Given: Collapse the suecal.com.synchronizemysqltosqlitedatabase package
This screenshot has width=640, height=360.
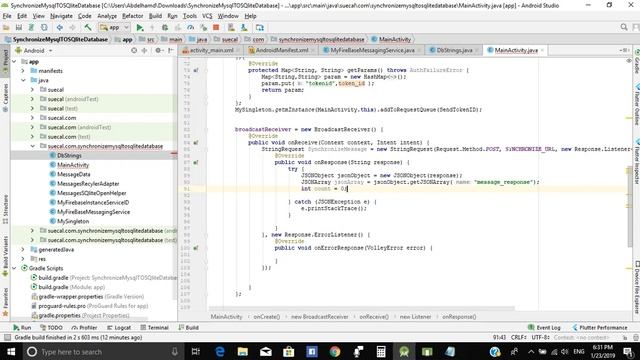Looking at the screenshot, I should coord(32,146).
